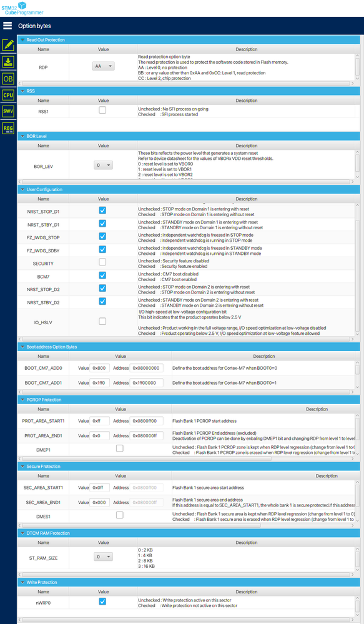Open the SWV viewer icon

8,111
